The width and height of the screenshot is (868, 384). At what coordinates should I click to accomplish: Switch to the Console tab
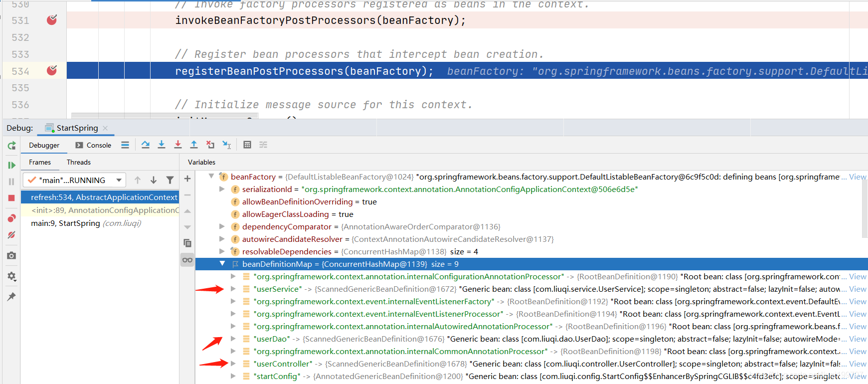[93, 145]
